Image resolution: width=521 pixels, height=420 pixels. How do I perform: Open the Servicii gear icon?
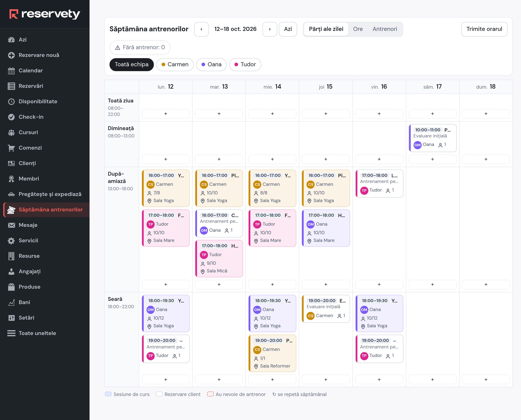point(11,240)
